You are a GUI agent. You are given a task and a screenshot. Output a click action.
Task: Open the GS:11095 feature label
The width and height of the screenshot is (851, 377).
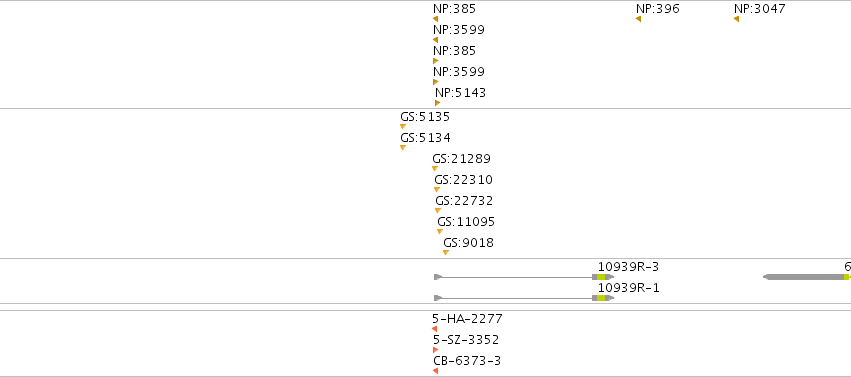(466, 222)
